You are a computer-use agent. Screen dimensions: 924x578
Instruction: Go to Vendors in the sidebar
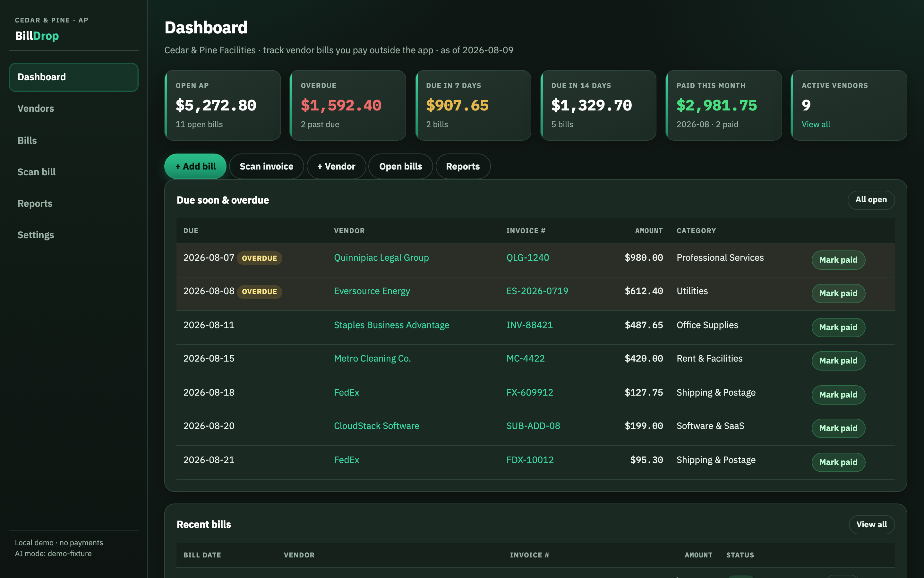click(x=74, y=109)
